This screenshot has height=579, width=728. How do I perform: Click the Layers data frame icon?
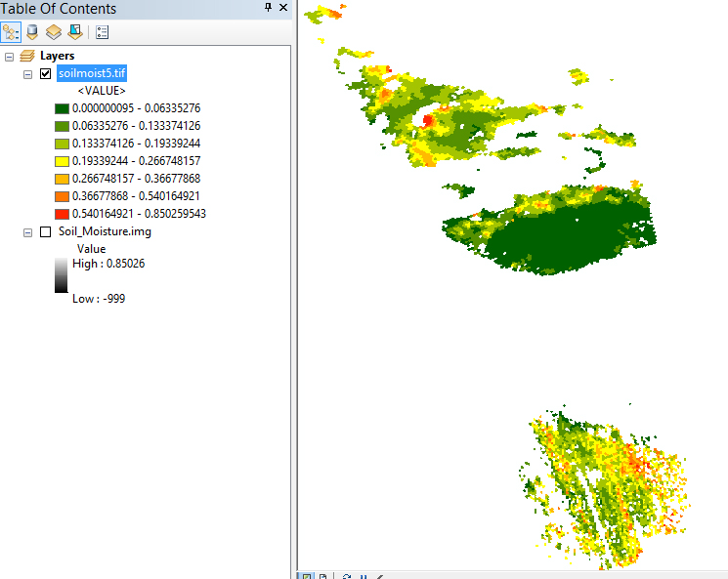tap(27, 57)
